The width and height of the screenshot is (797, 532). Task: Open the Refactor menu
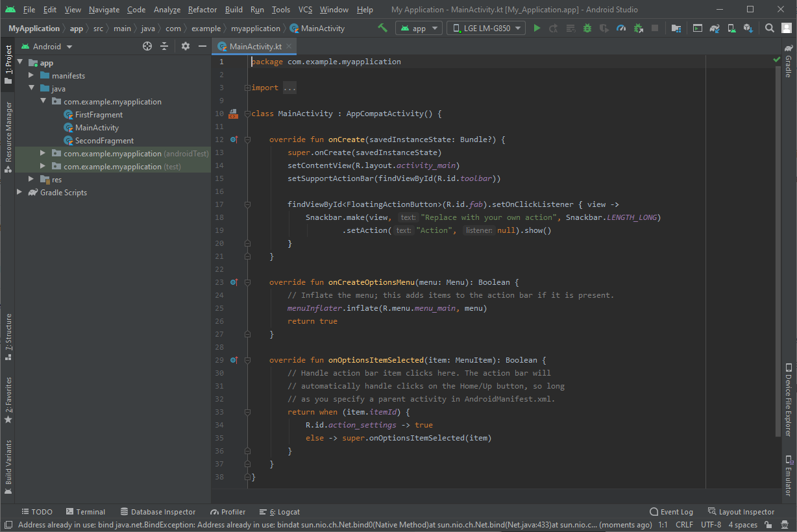(x=202, y=10)
